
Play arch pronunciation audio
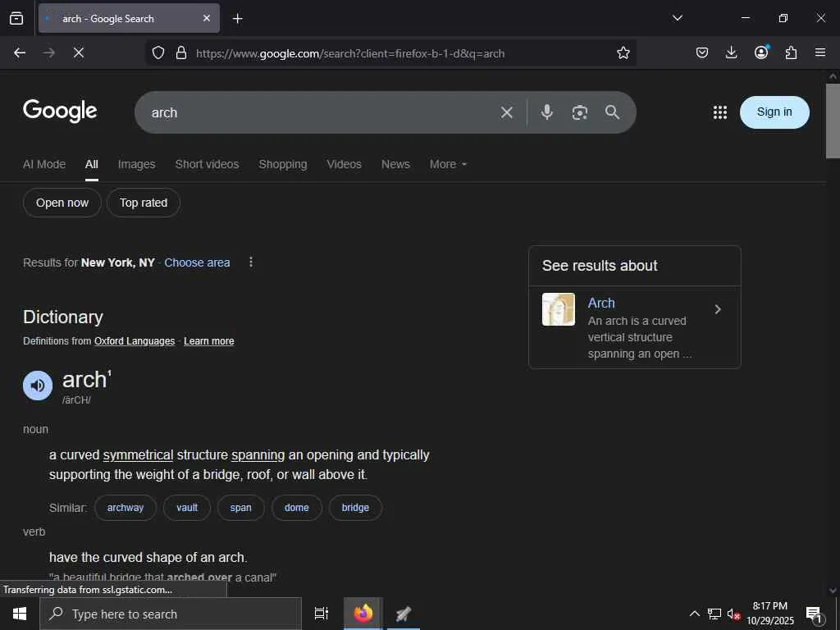coord(38,386)
